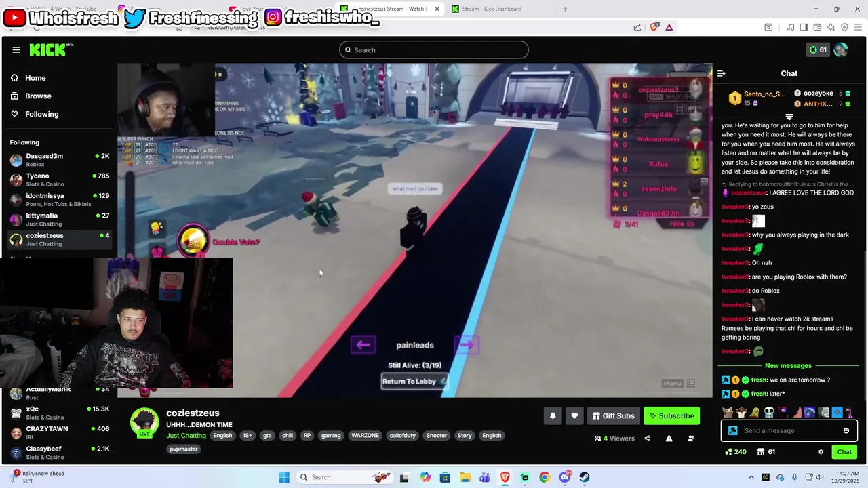Insert the skull emote
The image size is (868, 488).
768,412
